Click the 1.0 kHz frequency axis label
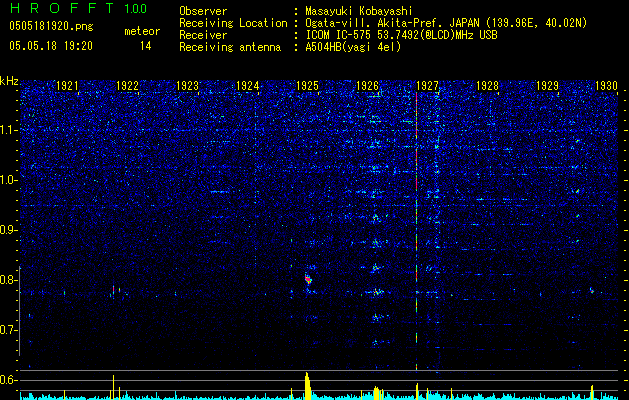The image size is (629, 400). click(8, 180)
